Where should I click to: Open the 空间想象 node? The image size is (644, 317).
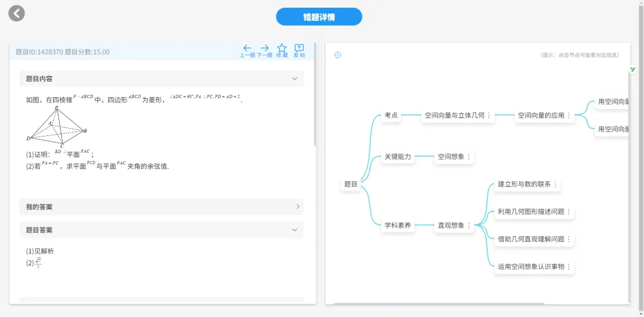[x=454, y=157]
